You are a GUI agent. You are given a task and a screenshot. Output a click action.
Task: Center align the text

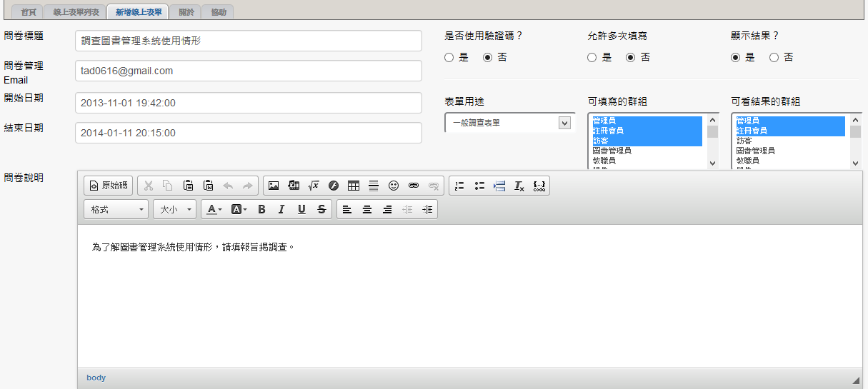point(367,209)
